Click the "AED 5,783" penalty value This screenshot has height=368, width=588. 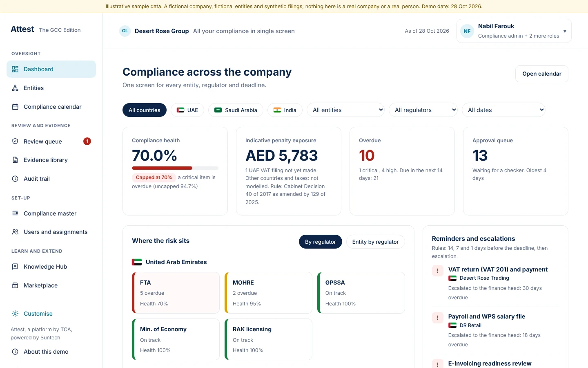point(281,155)
